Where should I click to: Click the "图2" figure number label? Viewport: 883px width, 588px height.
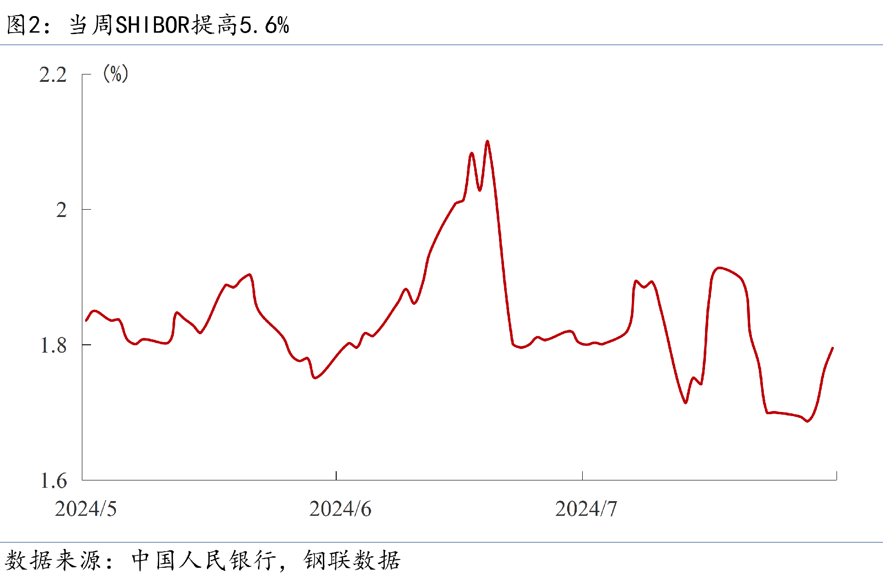point(24,25)
